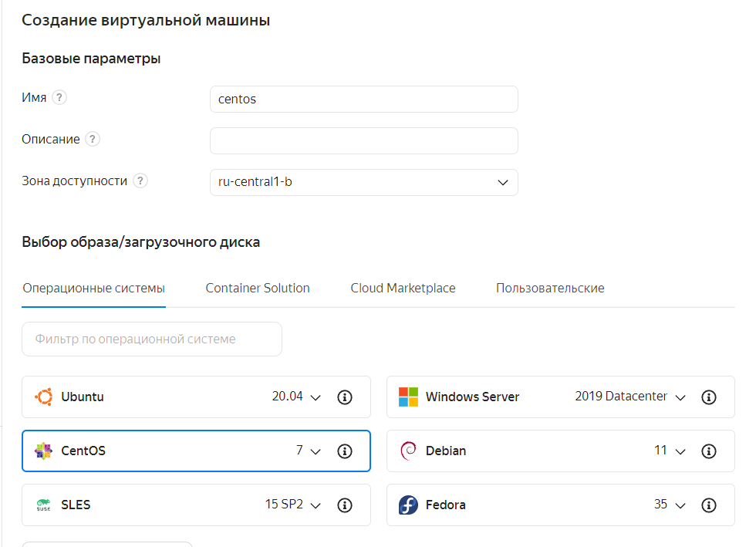The image size is (756, 547).
Task: Focus the operating system filter field
Action: click(x=152, y=339)
